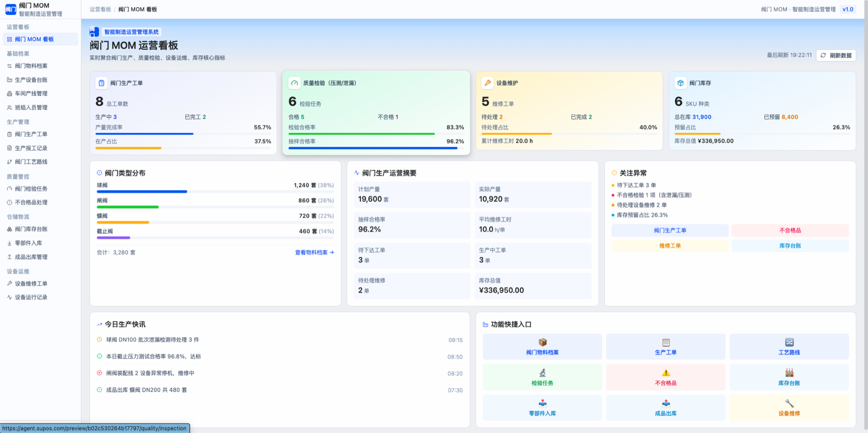This screenshot has height=433, width=868.
Task: Click the 成品出库 outbox shortcut icon
Action: coord(666,403)
